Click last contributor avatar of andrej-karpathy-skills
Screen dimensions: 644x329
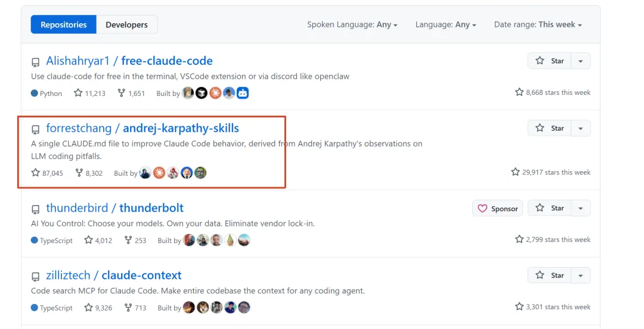click(200, 172)
